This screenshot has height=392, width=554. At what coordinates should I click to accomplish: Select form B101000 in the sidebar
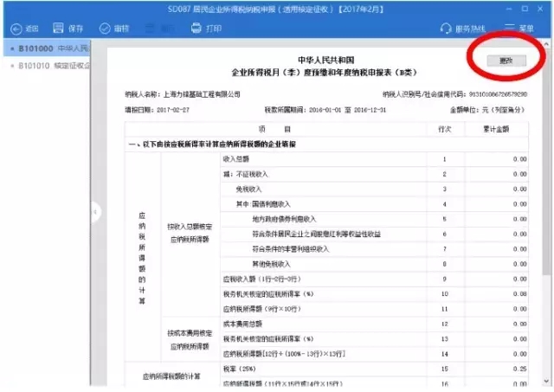[48, 48]
